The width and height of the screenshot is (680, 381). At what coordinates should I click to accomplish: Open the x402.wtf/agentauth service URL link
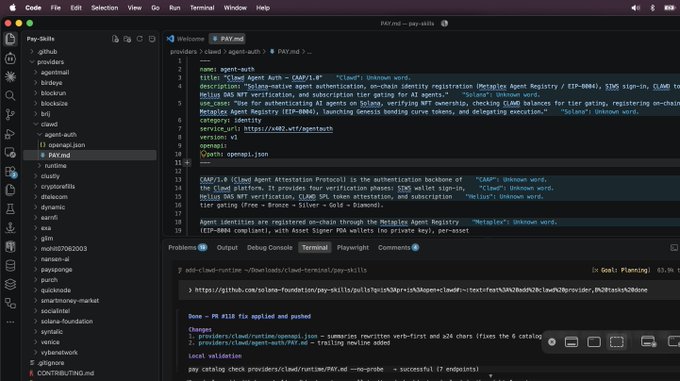click(x=288, y=129)
